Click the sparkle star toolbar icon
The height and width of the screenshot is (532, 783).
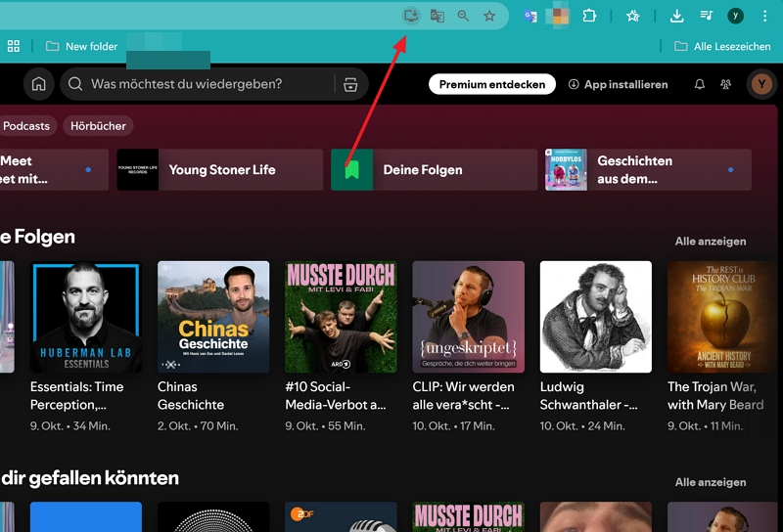632,17
